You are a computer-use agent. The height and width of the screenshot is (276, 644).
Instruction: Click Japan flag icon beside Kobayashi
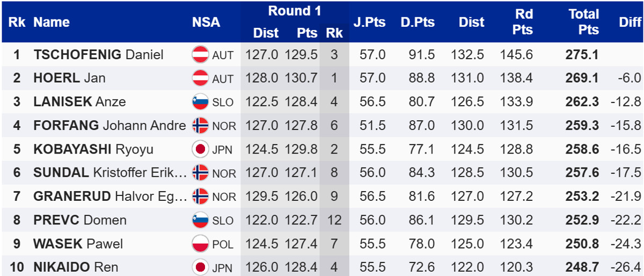click(x=200, y=149)
